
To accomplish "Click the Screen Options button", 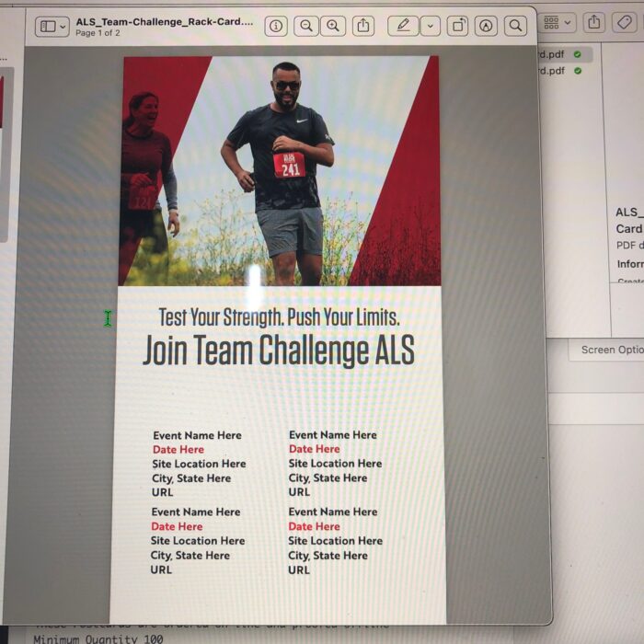I will pyautogui.click(x=607, y=350).
